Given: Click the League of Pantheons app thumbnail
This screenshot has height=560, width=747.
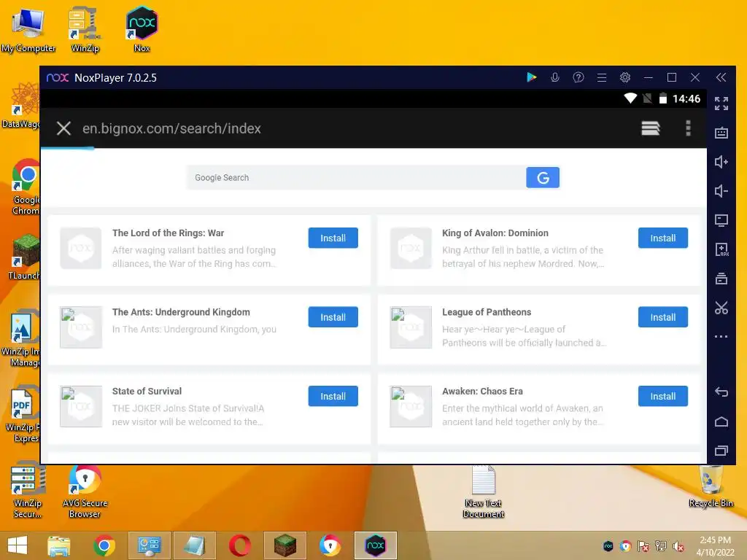Looking at the screenshot, I should [x=411, y=327].
